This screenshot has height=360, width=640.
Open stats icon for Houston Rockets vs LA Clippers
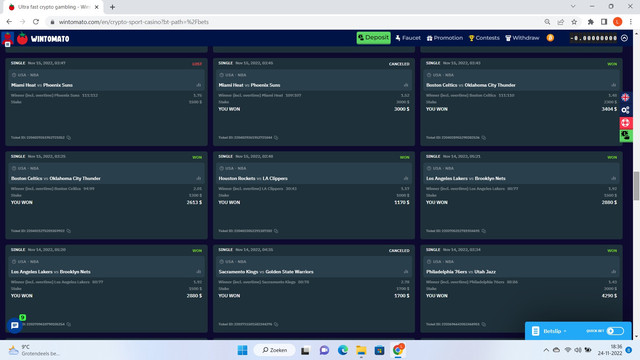click(406, 178)
